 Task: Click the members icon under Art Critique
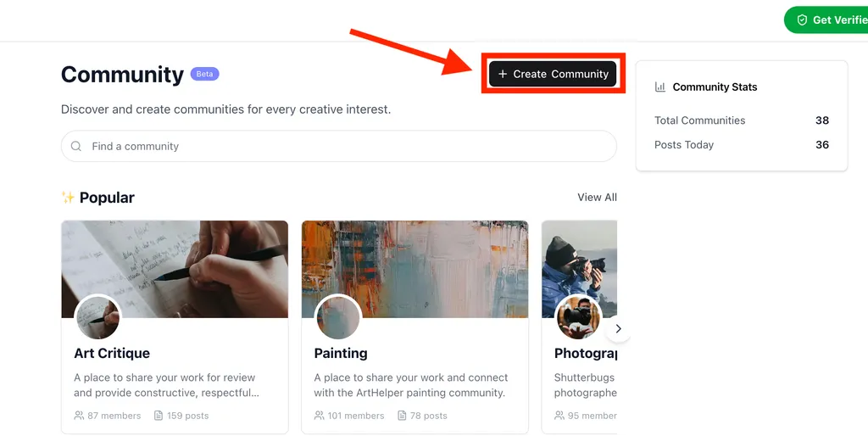pos(79,416)
